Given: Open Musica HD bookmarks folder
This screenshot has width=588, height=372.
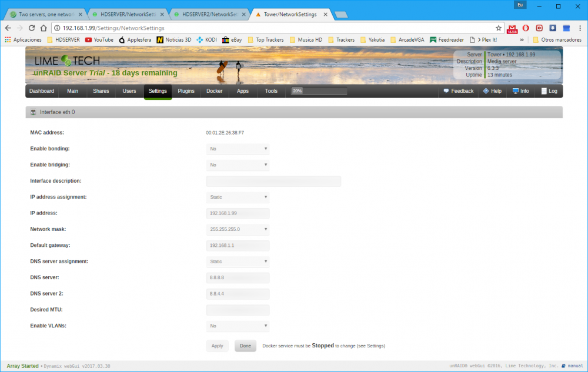Looking at the screenshot, I should 306,40.
